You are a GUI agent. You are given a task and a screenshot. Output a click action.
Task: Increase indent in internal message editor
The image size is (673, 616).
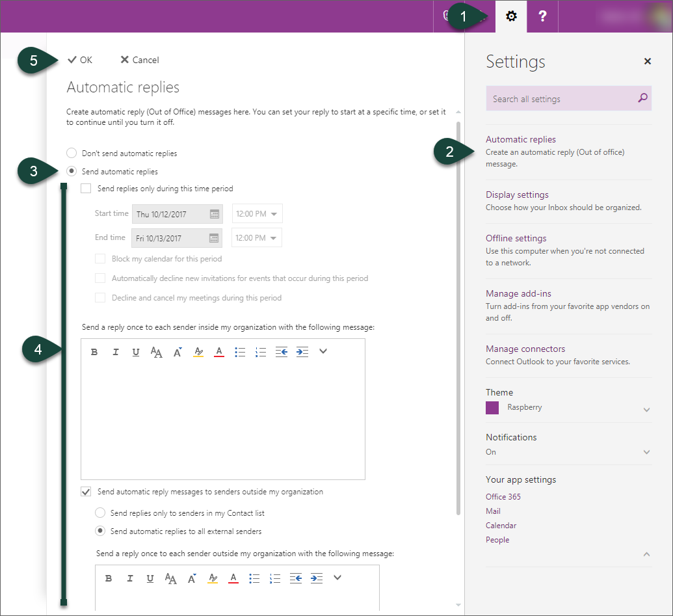[302, 352]
